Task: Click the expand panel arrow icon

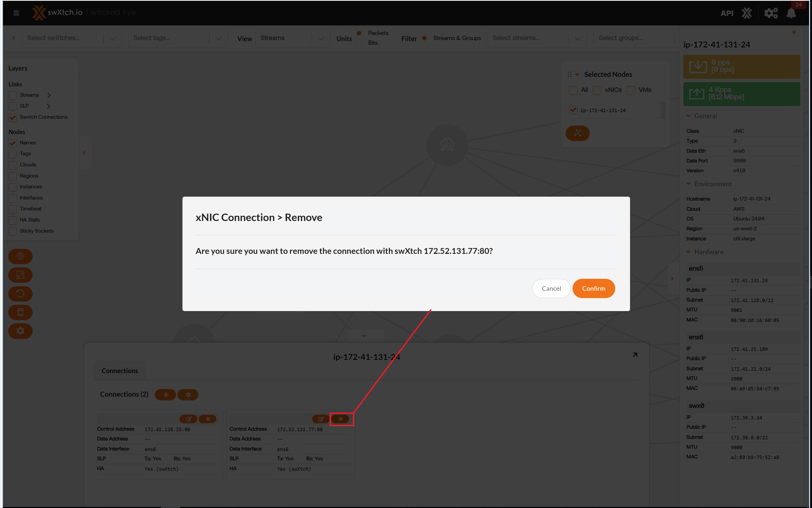Action: pos(635,355)
